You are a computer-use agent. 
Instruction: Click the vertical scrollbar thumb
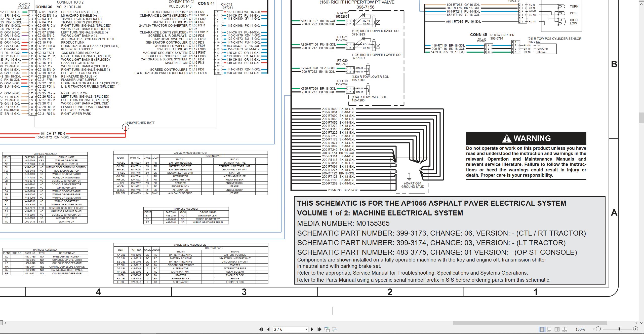(641, 118)
